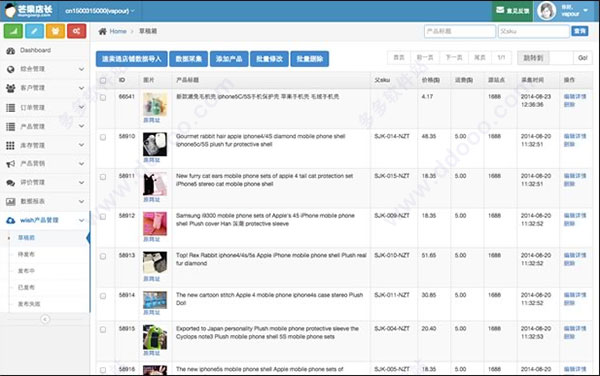The image size is (600, 376).
Task: Click the orange users shortcut button
Action: pos(55,31)
